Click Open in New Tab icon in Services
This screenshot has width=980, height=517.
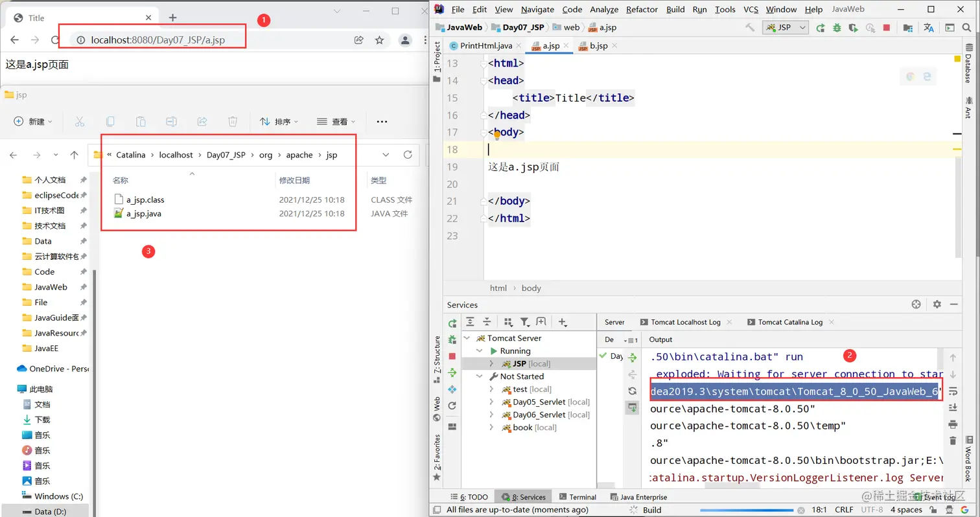click(541, 321)
